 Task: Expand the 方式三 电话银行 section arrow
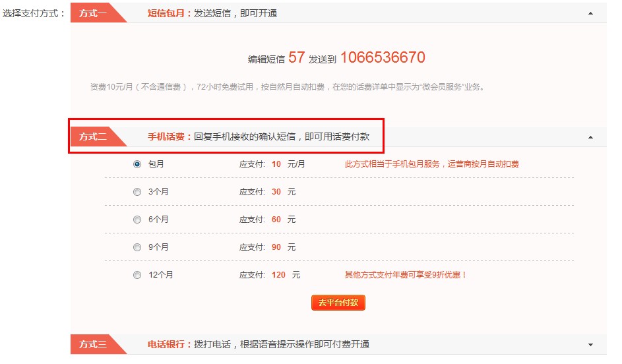tap(590, 345)
